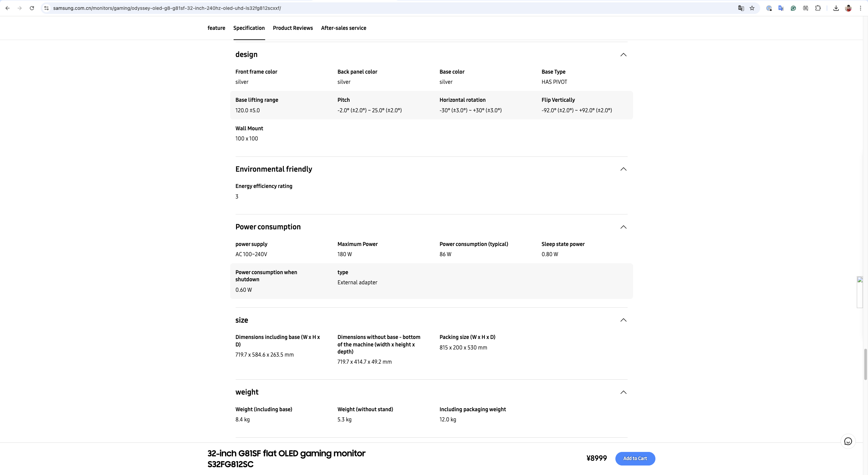
Task: Bookmark this page with the star icon
Action: pyautogui.click(x=752, y=8)
